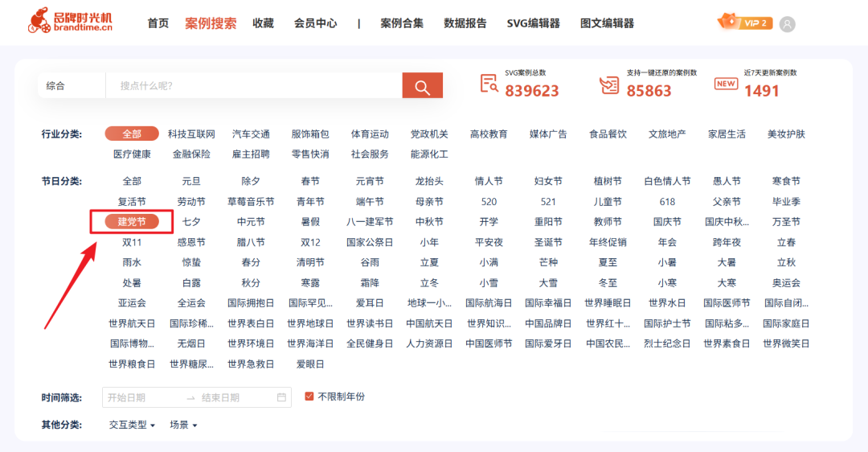Choose the 清明节 filter
The width and height of the screenshot is (868, 452).
pyautogui.click(x=310, y=262)
